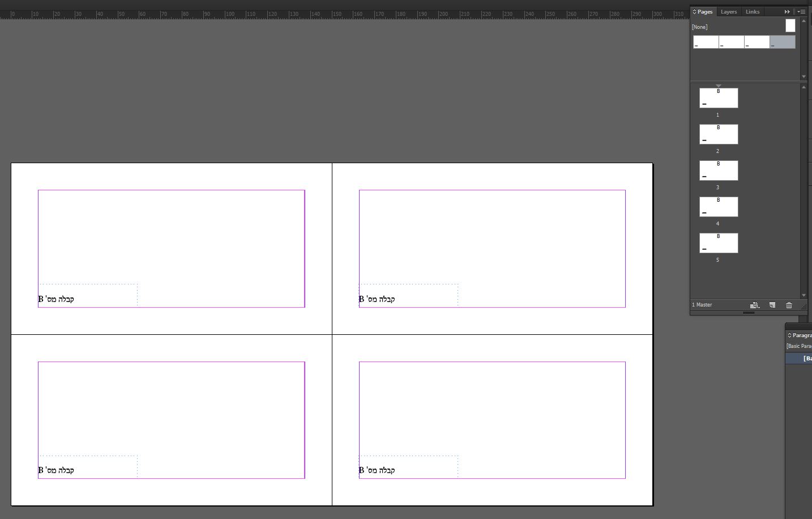
Task: Delete selected pages with trash icon
Action: click(789, 305)
